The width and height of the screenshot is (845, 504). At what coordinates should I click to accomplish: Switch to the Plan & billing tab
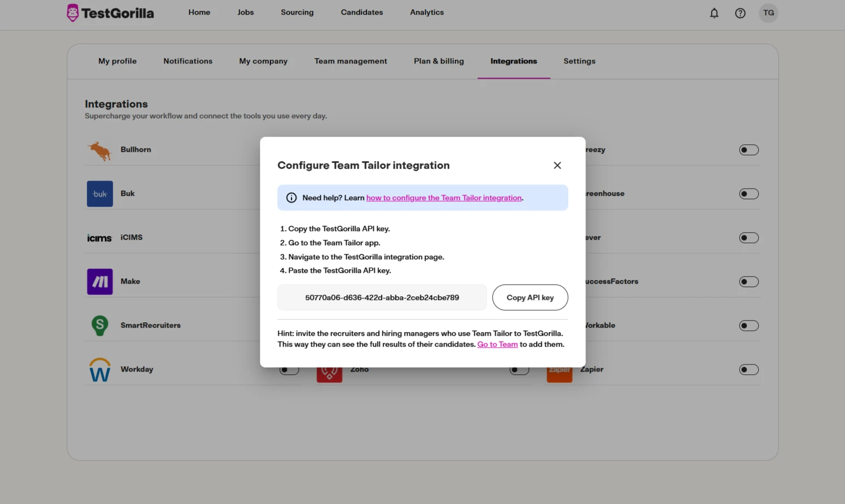pyautogui.click(x=439, y=61)
